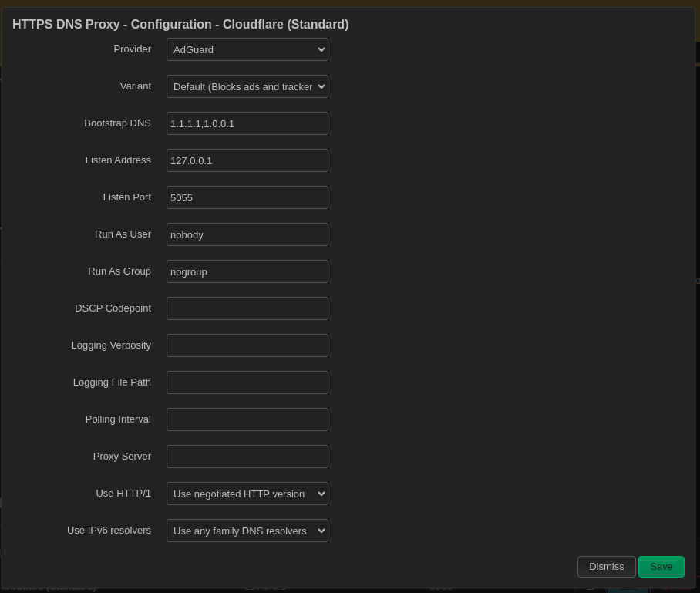Dismiss the configuration dialog

pos(606,567)
